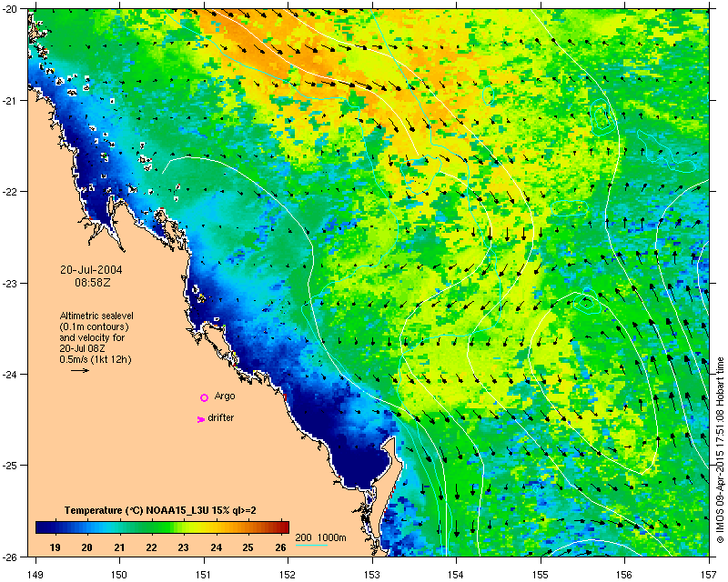Click the longitude axis label 155

pos(541,575)
